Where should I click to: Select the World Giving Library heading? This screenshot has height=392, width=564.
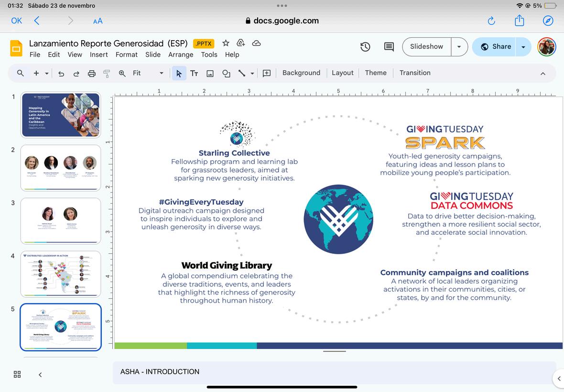227,265
